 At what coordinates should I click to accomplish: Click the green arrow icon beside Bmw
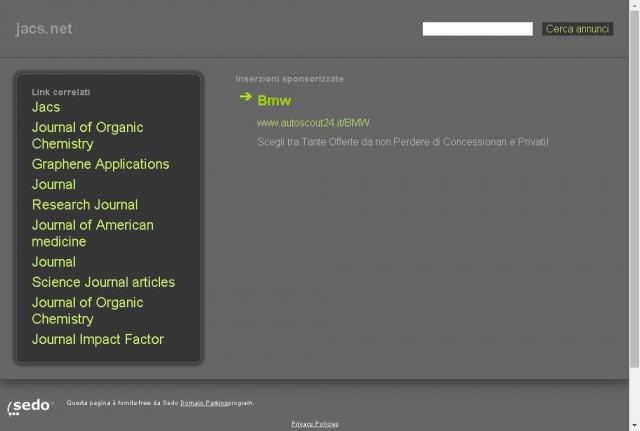(x=246, y=97)
